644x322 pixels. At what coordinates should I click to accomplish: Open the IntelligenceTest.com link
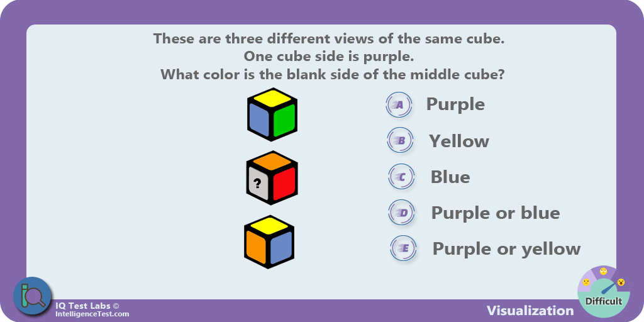click(92, 314)
